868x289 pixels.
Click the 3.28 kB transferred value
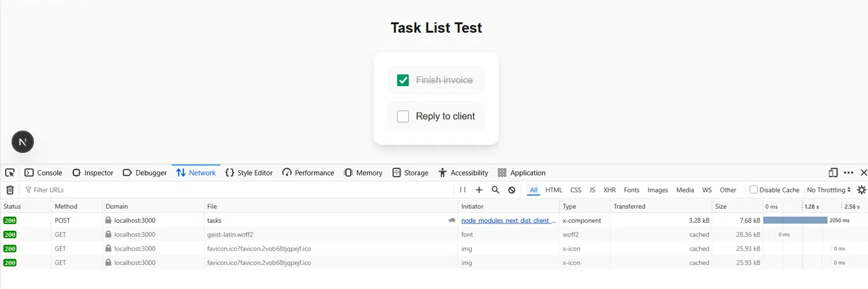tap(699, 220)
